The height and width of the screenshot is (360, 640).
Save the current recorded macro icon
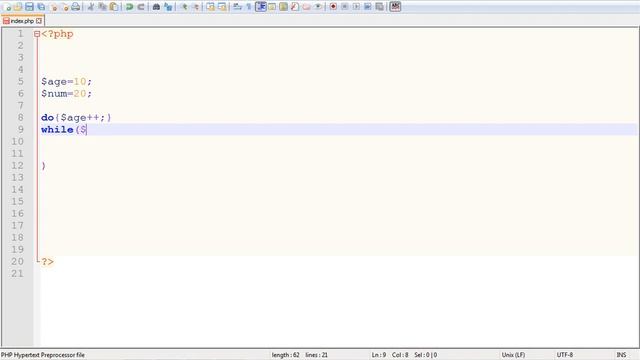coord(380,7)
